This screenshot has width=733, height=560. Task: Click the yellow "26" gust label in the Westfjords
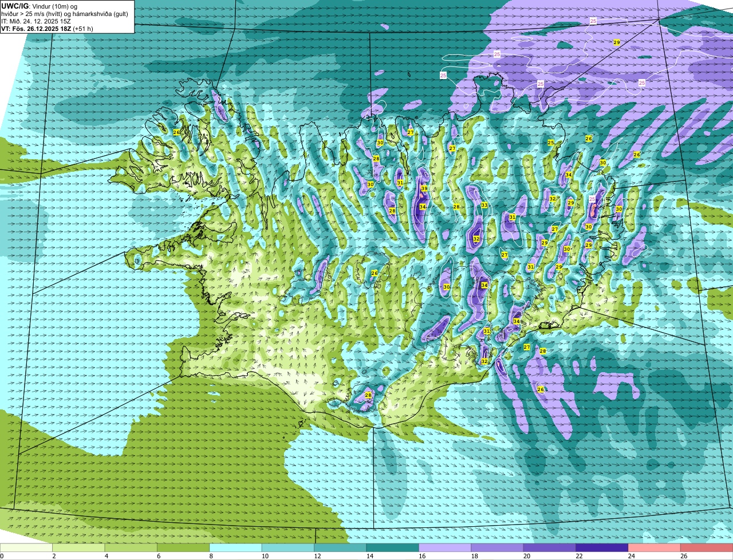[176, 132]
